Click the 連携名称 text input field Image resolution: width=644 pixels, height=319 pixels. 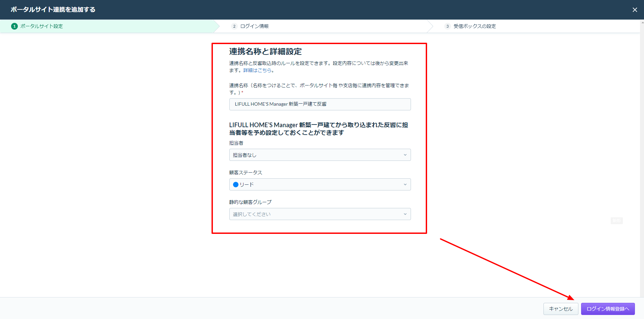click(x=320, y=104)
